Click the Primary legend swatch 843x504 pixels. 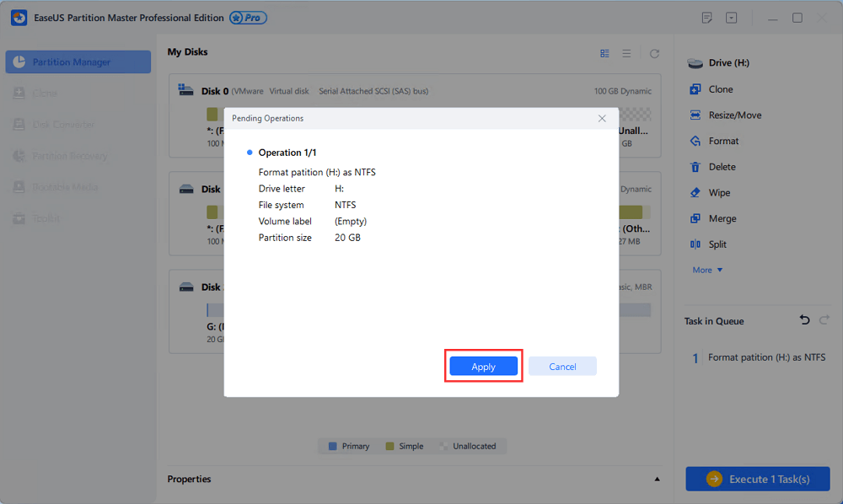pyautogui.click(x=333, y=446)
